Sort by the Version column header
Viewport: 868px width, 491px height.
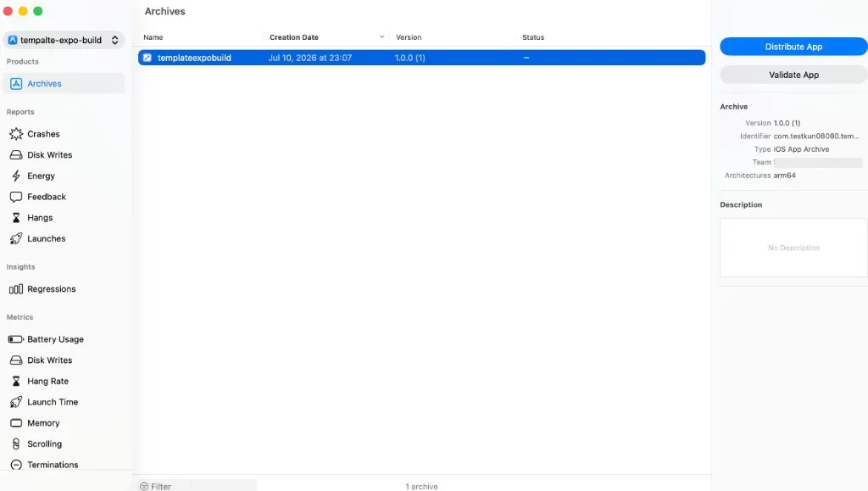[409, 37]
